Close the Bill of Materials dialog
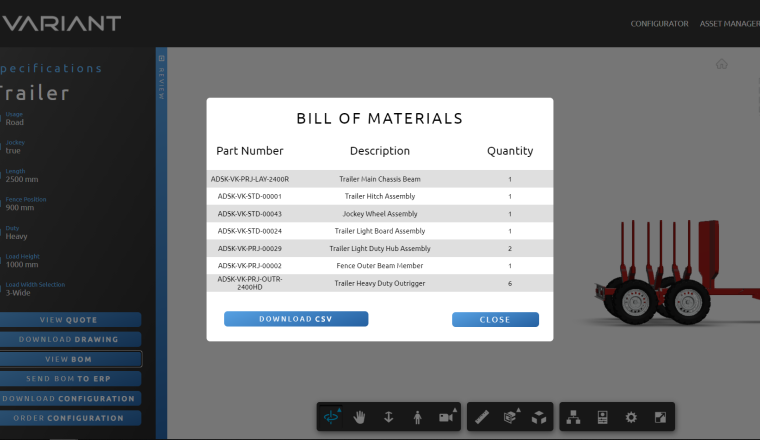 click(495, 320)
